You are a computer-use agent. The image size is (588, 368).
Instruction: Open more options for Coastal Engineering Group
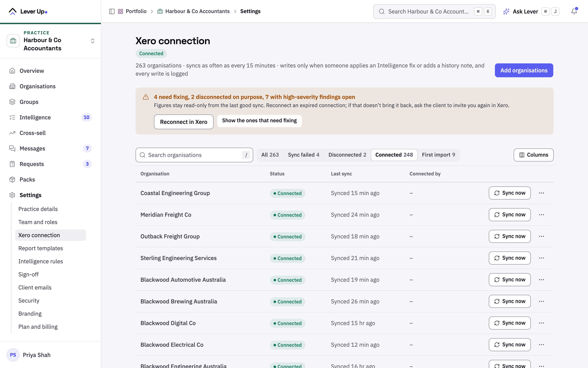541,193
